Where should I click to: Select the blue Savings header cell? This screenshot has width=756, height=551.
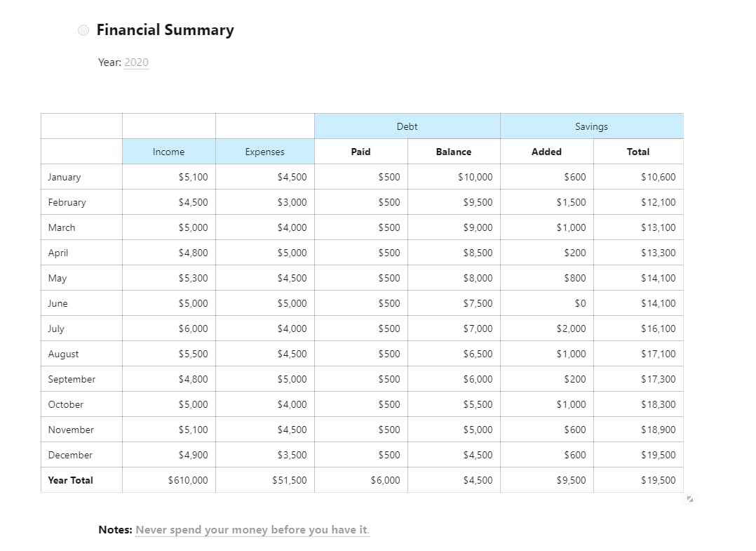[591, 126]
